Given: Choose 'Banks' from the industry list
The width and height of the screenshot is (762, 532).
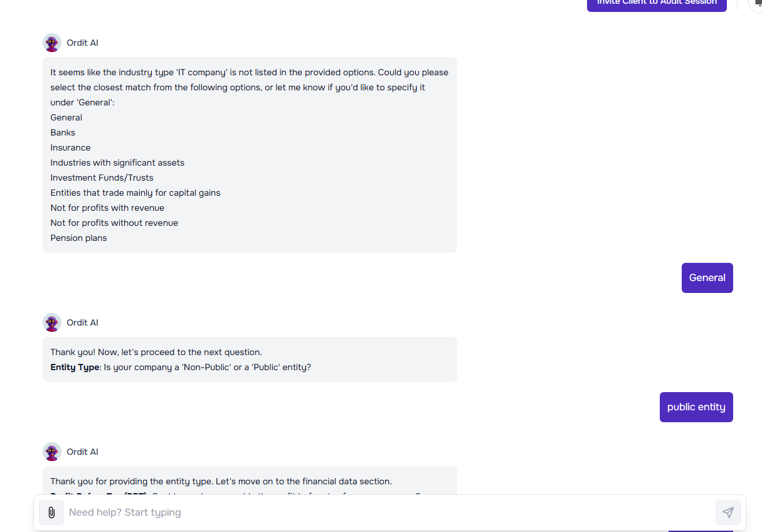Looking at the screenshot, I should click(x=63, y=132).
